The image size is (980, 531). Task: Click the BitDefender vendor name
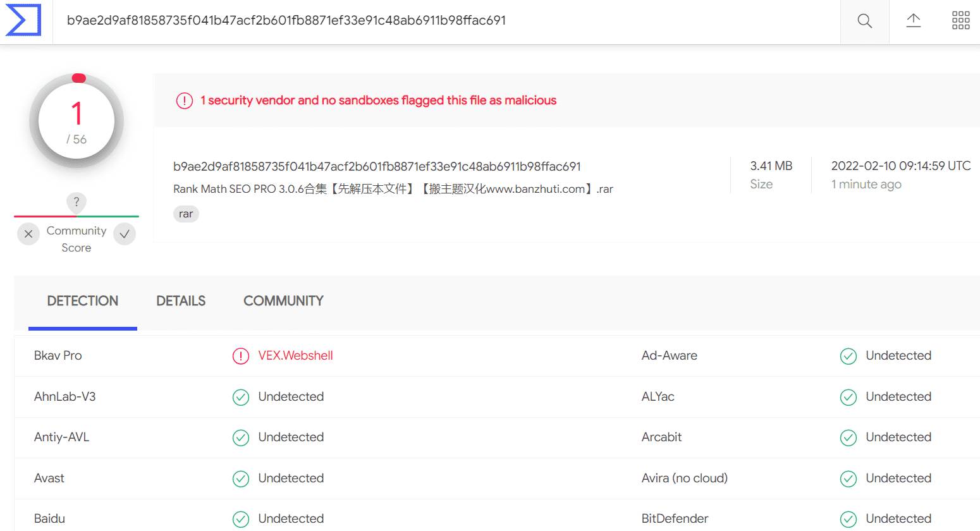[x=675, y=518]
